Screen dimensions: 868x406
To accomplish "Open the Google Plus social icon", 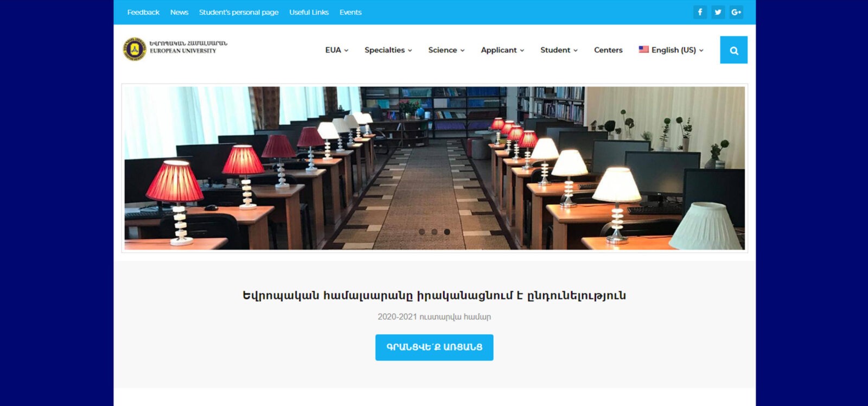I will [x=736, y=12].
